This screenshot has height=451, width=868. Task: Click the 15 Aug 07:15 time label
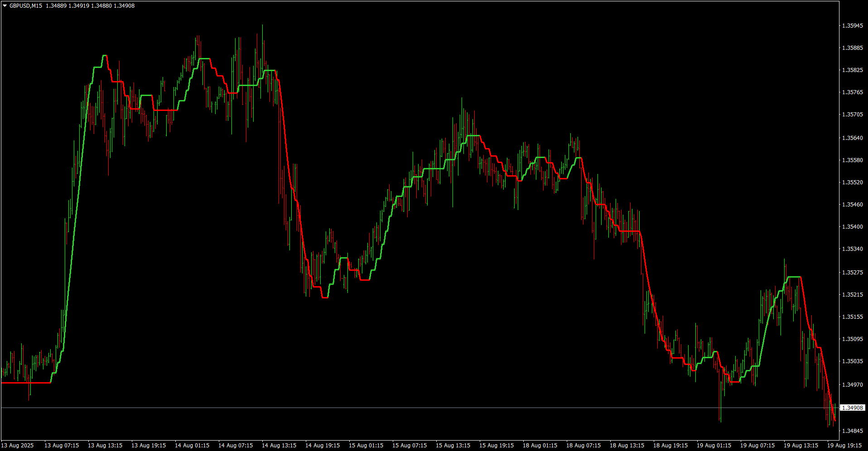(410, 446)
